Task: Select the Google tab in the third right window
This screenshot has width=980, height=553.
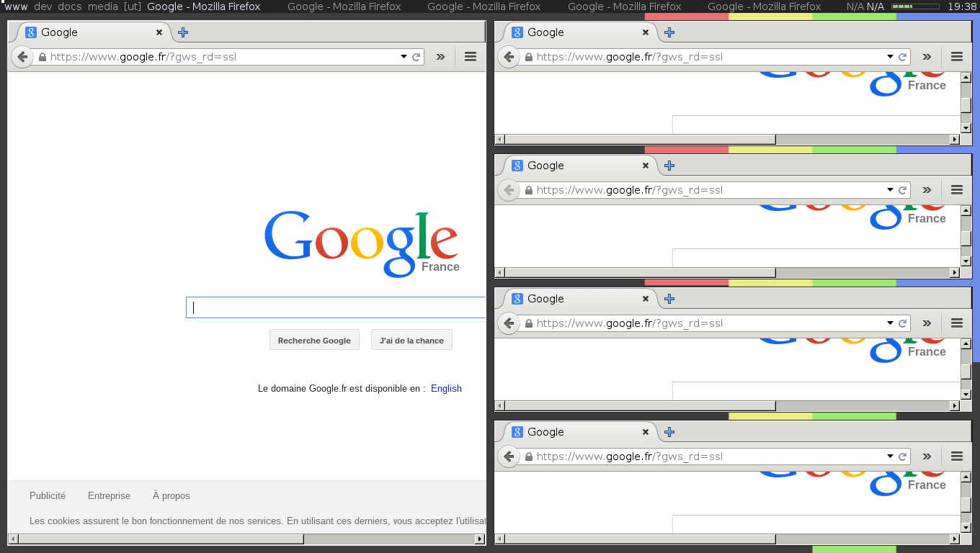Action: (x=580, y=299)
